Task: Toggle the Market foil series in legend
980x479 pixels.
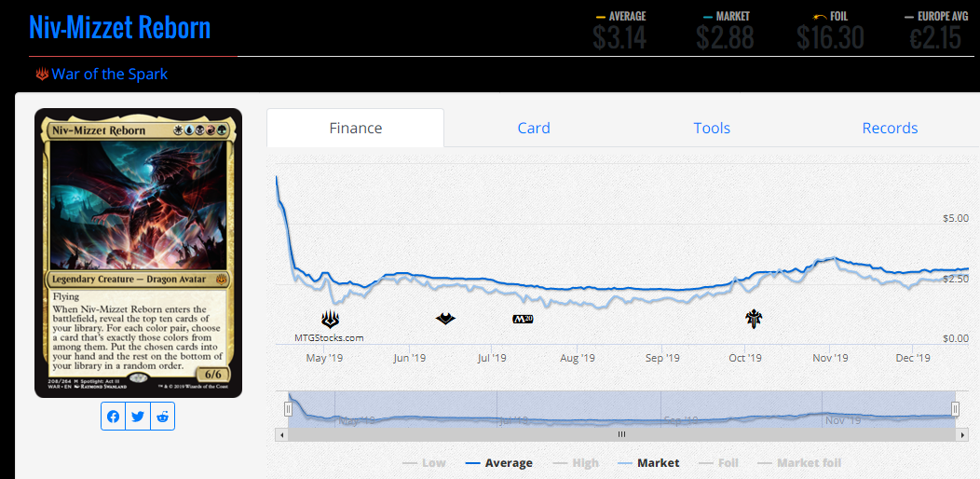Action: coord(799,463)
